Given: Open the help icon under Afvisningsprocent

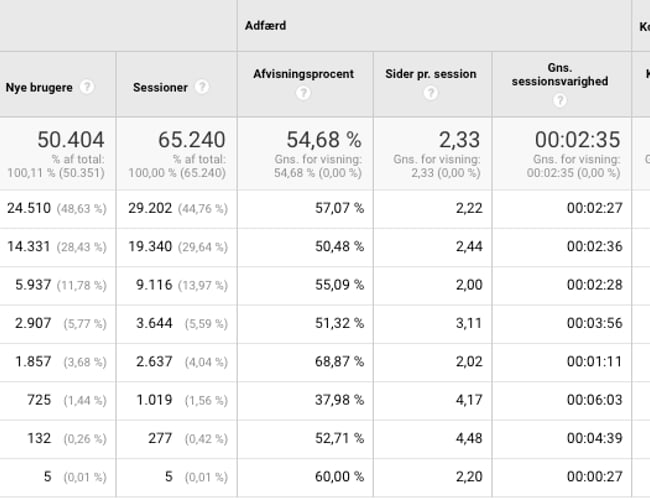Looking at the screenshot, I should (303, 93).
